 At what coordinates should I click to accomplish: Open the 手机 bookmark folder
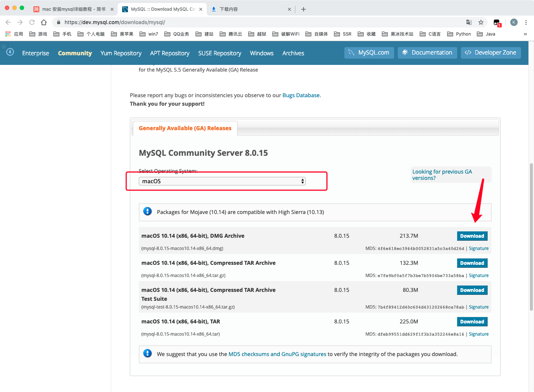[62, 34]
